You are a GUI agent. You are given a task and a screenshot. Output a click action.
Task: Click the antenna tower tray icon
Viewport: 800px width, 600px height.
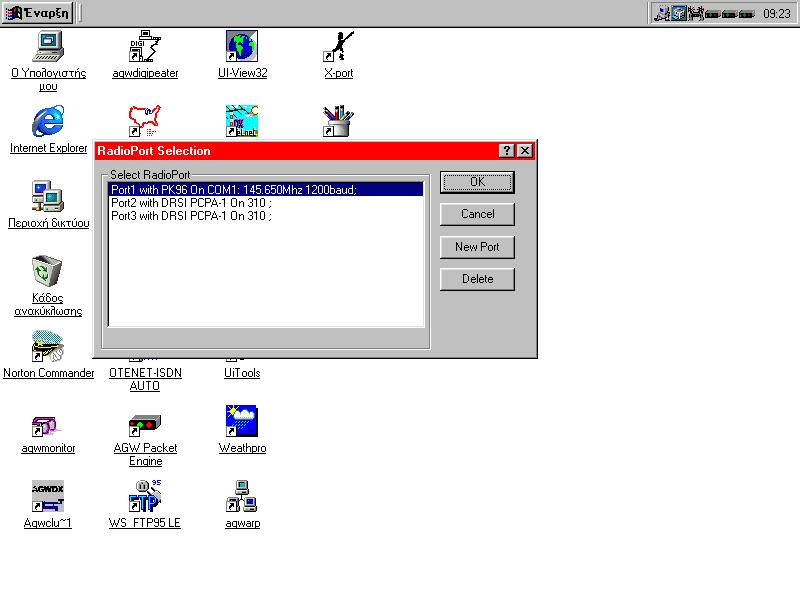point(696,13)
